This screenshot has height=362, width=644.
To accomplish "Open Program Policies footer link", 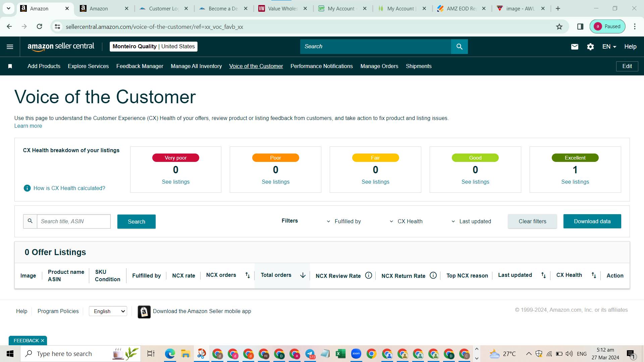I will coord(58,311).
